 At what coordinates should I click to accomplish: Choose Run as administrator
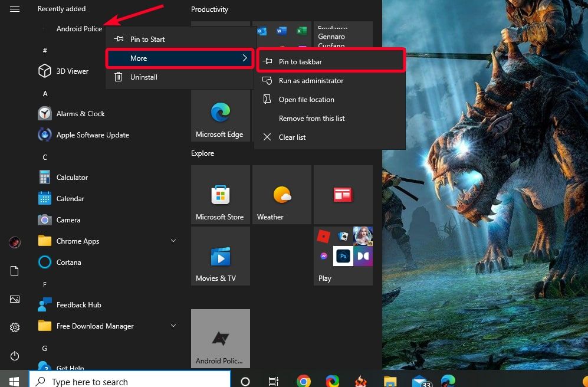[x=330, y=81]
